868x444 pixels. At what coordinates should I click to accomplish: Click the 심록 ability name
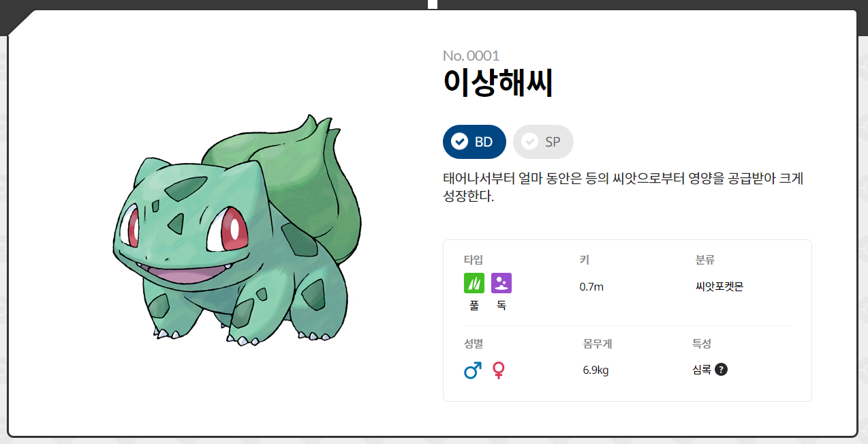702,370
